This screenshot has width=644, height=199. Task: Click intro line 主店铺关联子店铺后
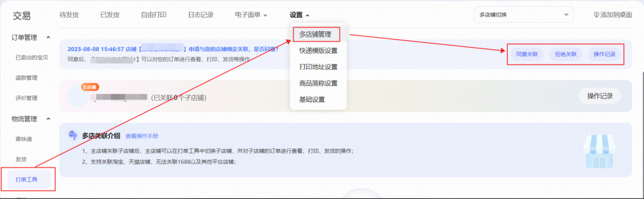click(218, 151)
